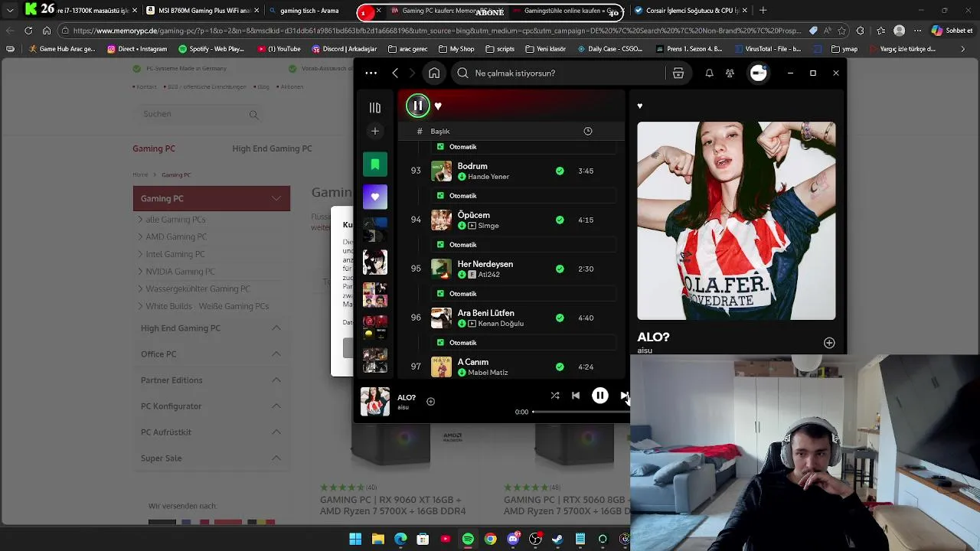Viewport: 980px width, 551px height.
Task: Open Steam from taskbar
Action: point(557,539)
